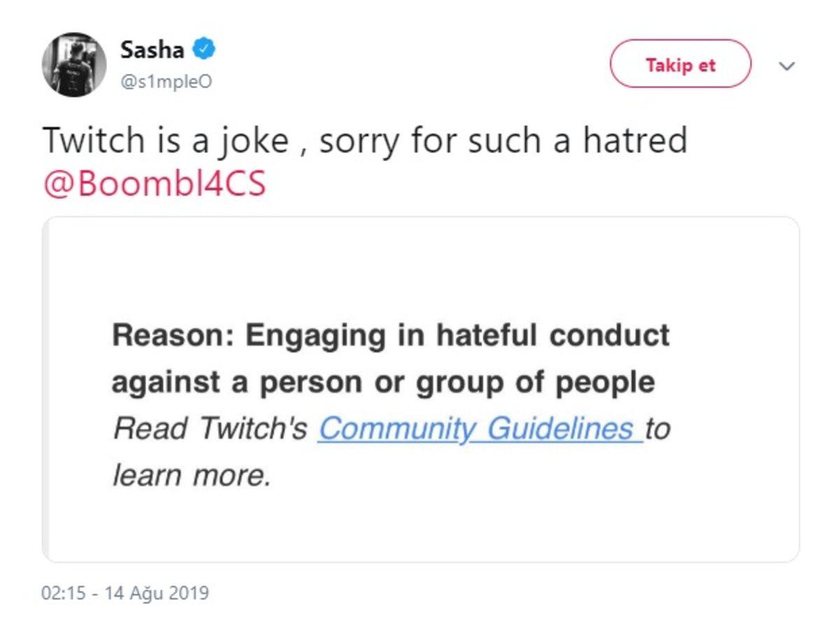Expand the tweet options chevron
Image resolution: width=840 pixels, height=617 pixels.
(x=787, y=66)
